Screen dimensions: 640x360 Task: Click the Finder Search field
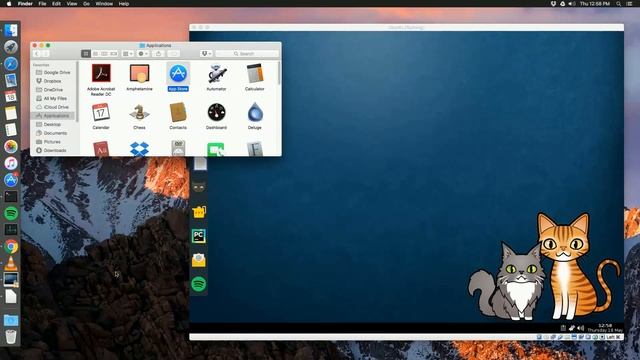(x=247, y=53)
